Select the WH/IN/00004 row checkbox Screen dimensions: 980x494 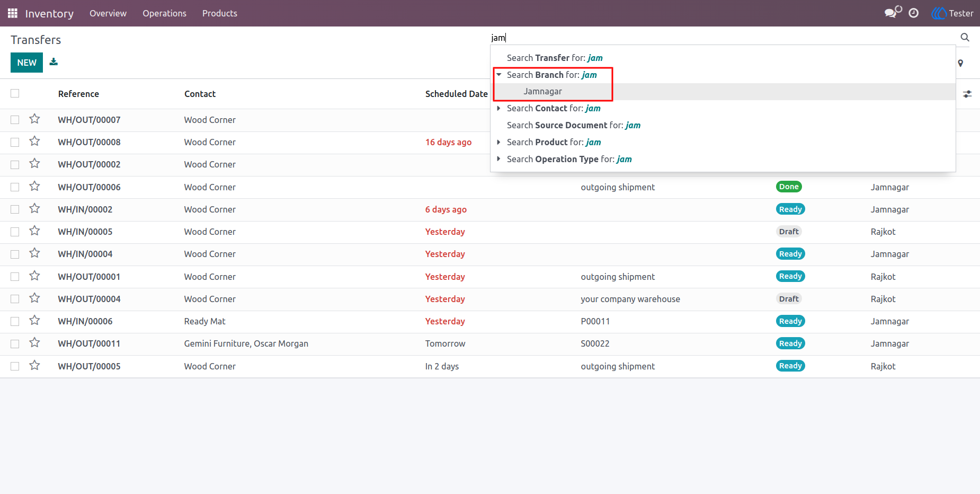click(x=15, y=254)
